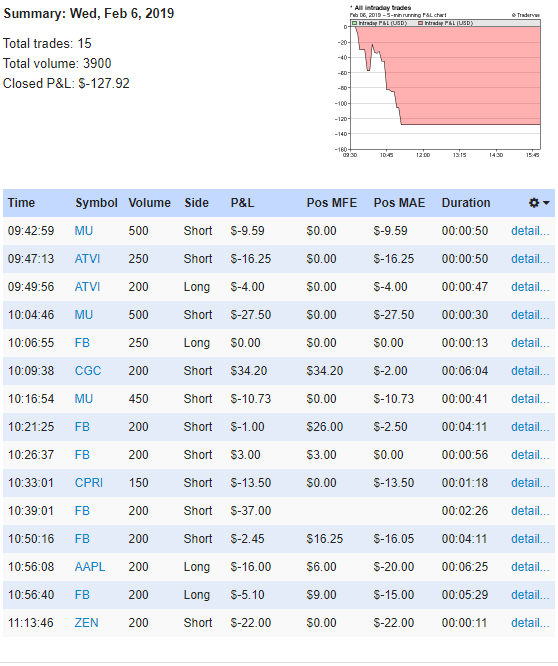Open FB symbol link in 10:39:01 row
The height and width of the screenshot is (666, 558).
click(x=82, y=511)
